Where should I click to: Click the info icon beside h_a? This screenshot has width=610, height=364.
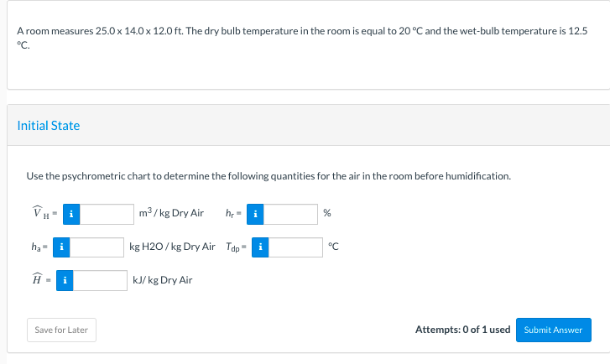(63, 247)
